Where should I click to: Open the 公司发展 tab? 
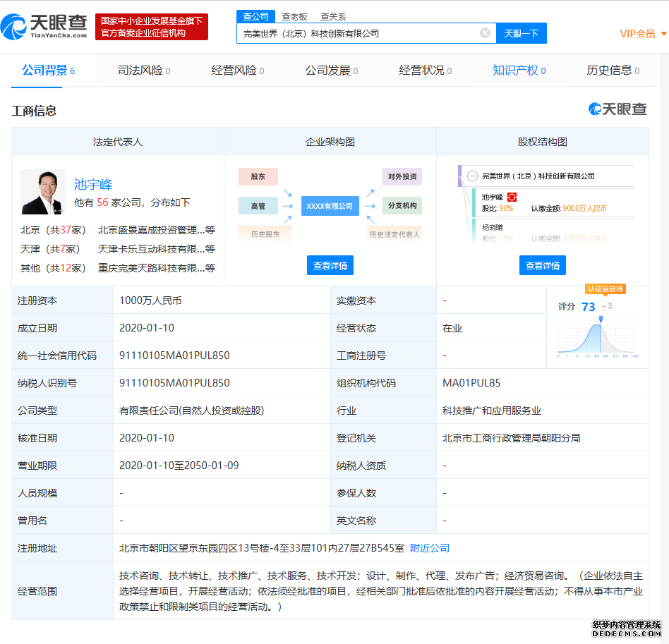[332, 71]
